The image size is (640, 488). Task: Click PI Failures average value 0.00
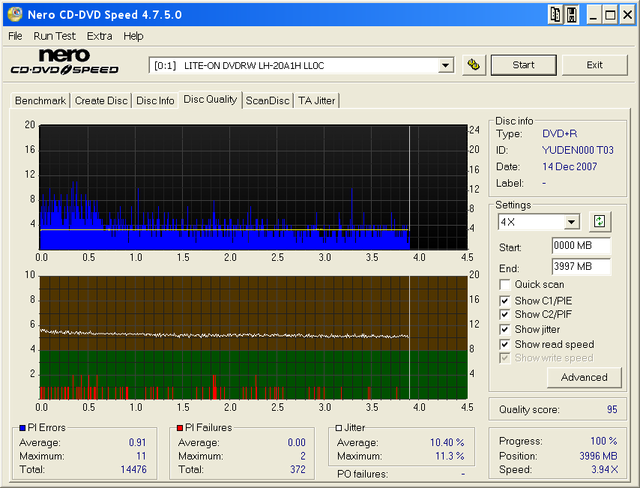coord(296,443)
